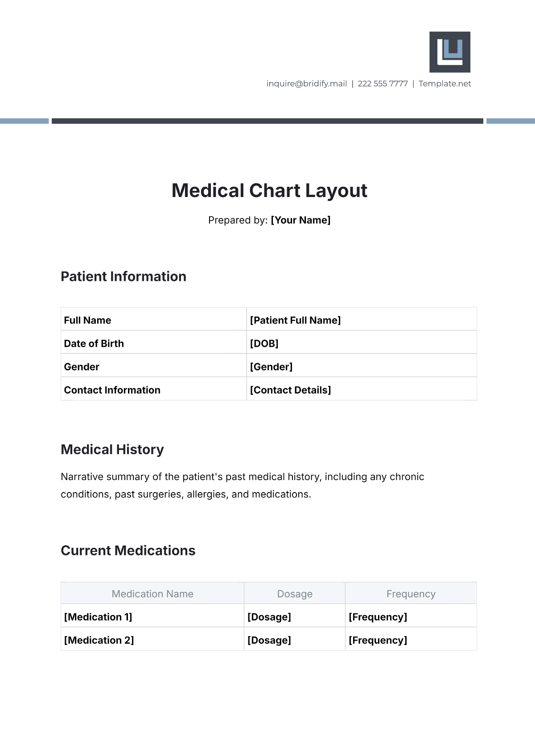Click the [Patient Full Name] field
The width and height of the screenshot is (535, 756).
295,320
